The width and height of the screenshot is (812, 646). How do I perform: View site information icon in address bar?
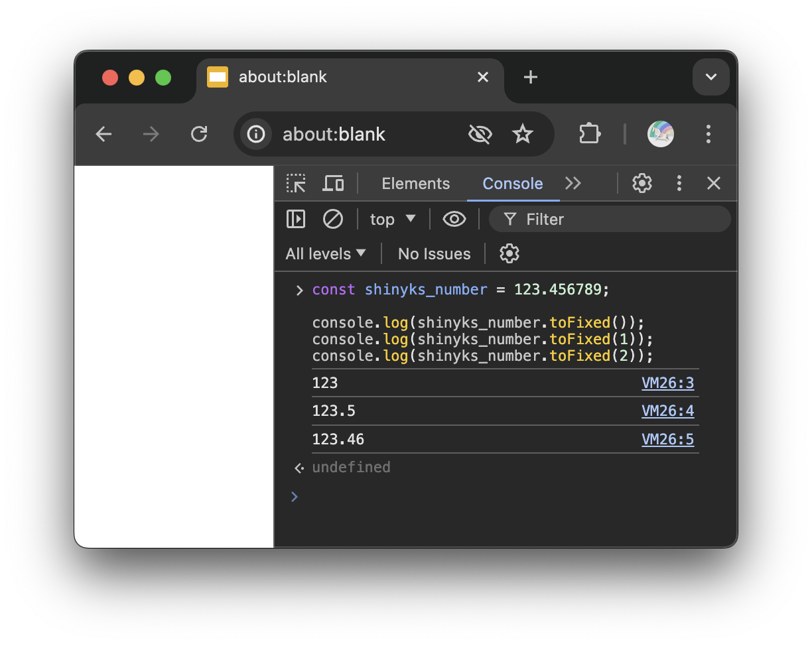256,135
